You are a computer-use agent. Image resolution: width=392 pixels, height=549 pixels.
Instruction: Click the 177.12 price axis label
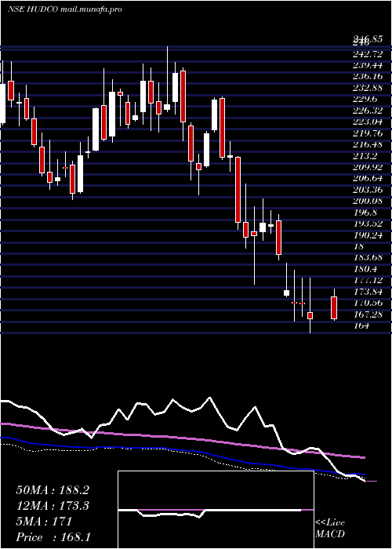point(368,280)
